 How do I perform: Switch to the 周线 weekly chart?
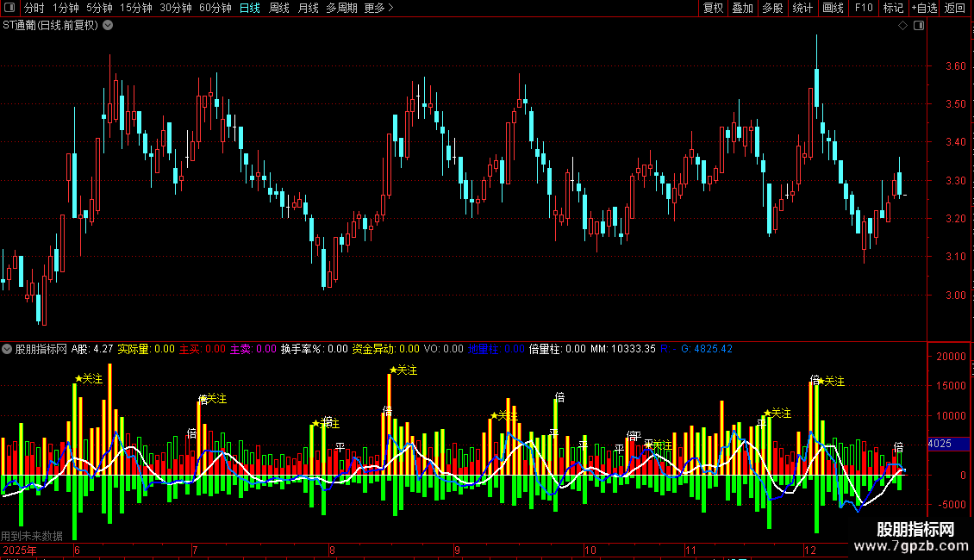pyautogui.click(x=279, y=8)
